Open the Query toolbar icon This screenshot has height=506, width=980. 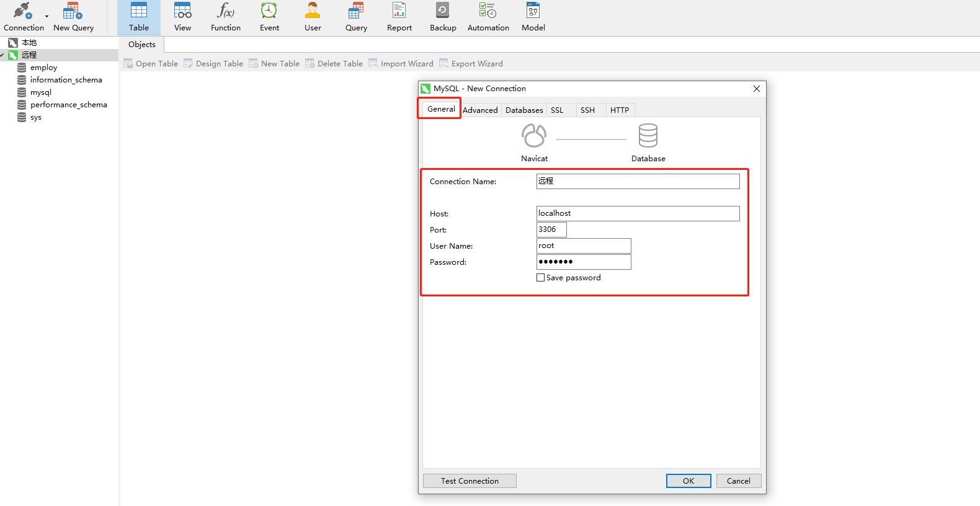point(356,17)
